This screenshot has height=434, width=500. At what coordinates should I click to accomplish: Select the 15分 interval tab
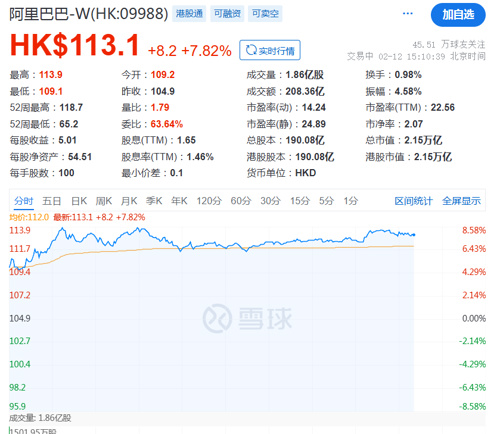coord(300,201)
